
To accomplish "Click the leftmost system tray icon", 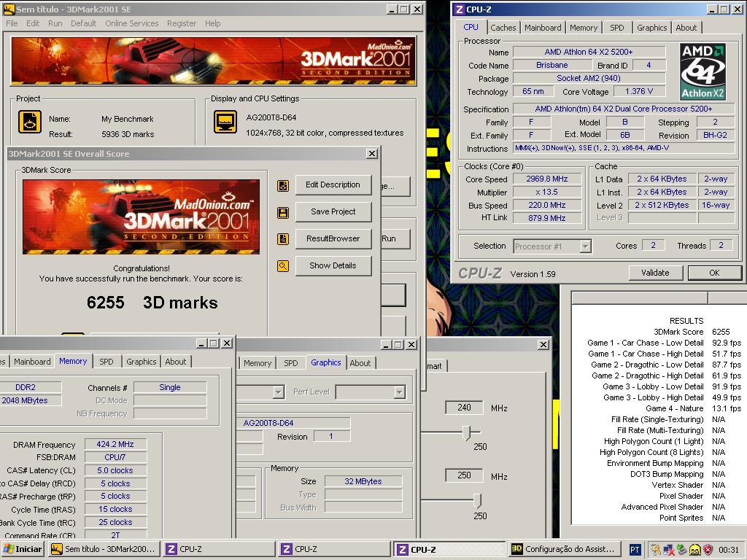I will (x=656, y=550).
